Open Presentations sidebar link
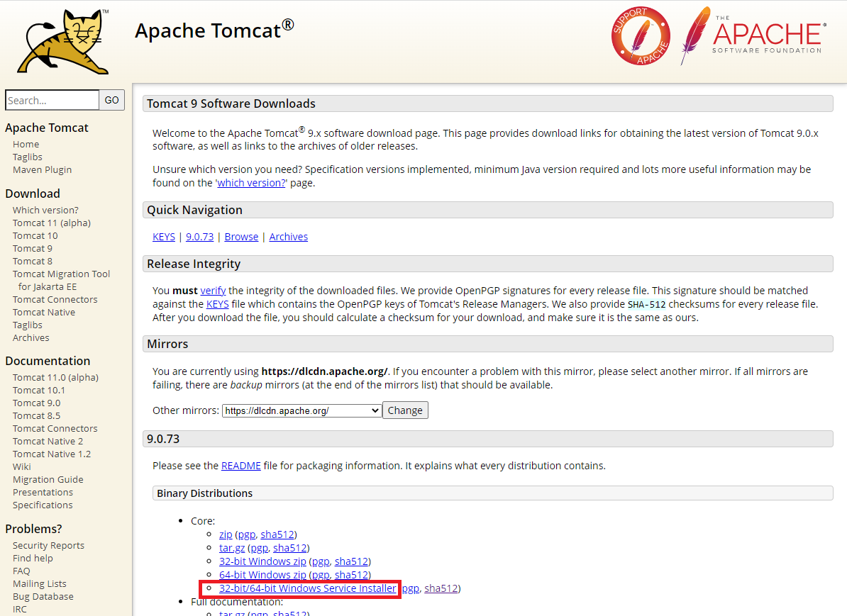The image size is (847, 616). pyautogui.click(x=43, y=493)
